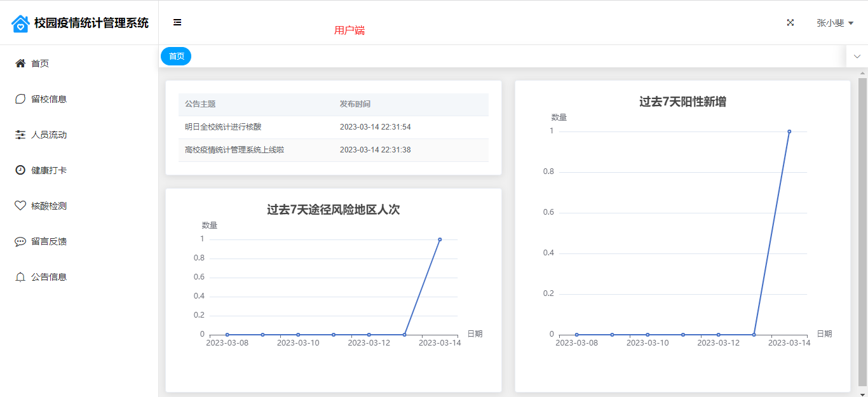Image resolution: width=868 pixels, height=397 pixels.
Task: Open the 张小斐 user dropdown menu
Action: coord(834,23)
